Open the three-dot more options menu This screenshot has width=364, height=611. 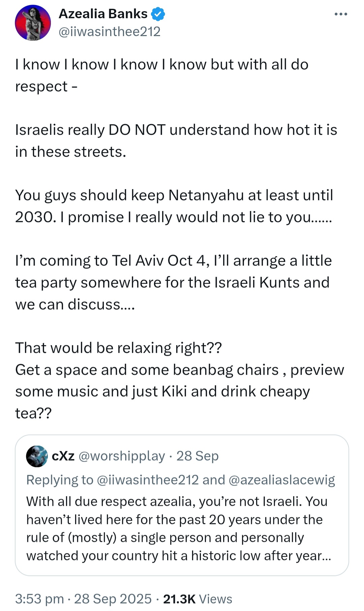click(x=341, y=14)
